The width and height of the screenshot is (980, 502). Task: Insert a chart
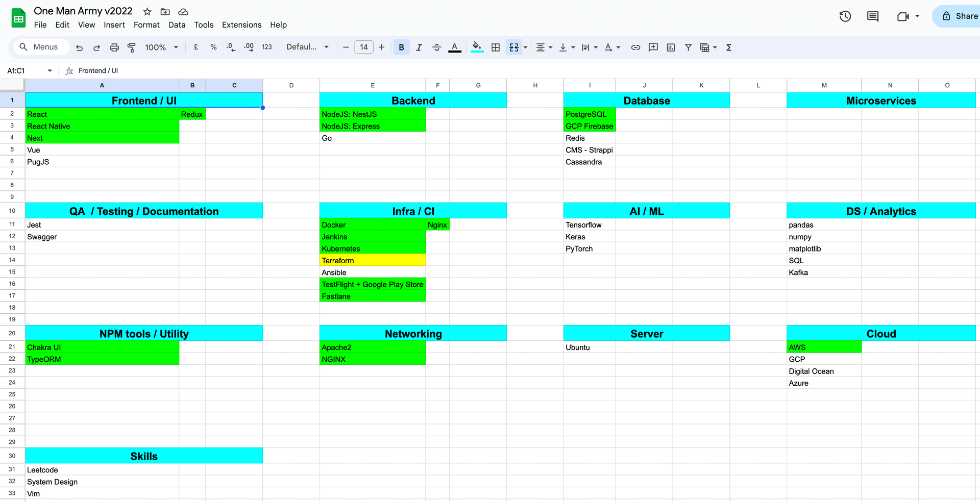tap(671, 47)
